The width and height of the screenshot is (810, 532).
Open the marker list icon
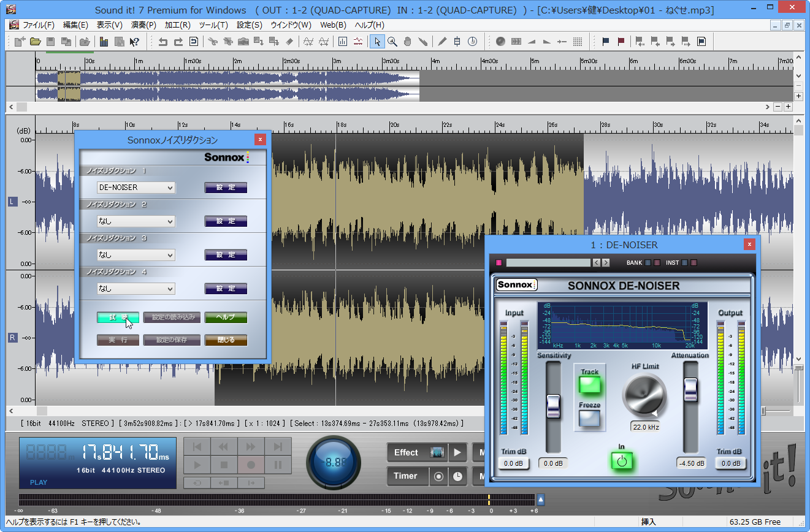click(701, 42)
